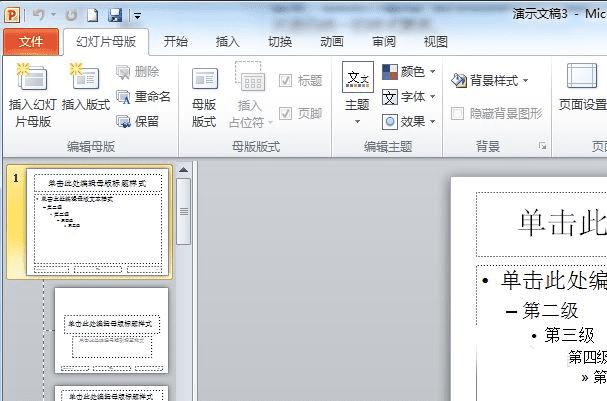Open the customize quick access toolbar arrow
Viewport: 607px width, 401px height.
(137, 16)
